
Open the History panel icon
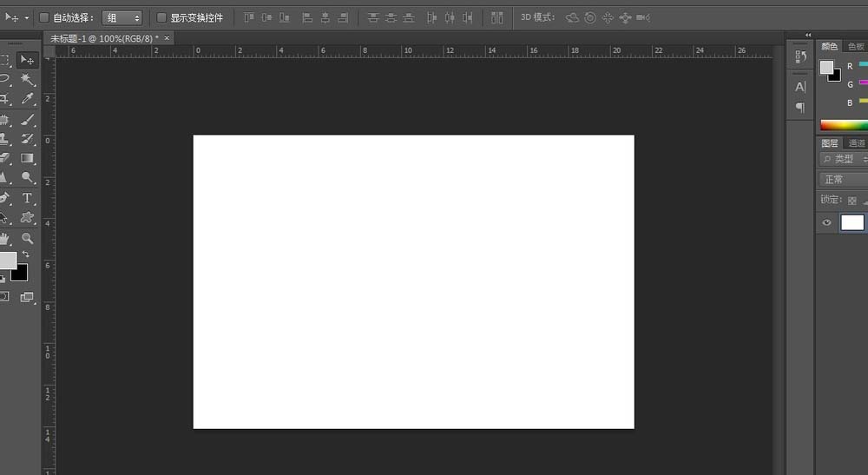click(x=800, y=56)
